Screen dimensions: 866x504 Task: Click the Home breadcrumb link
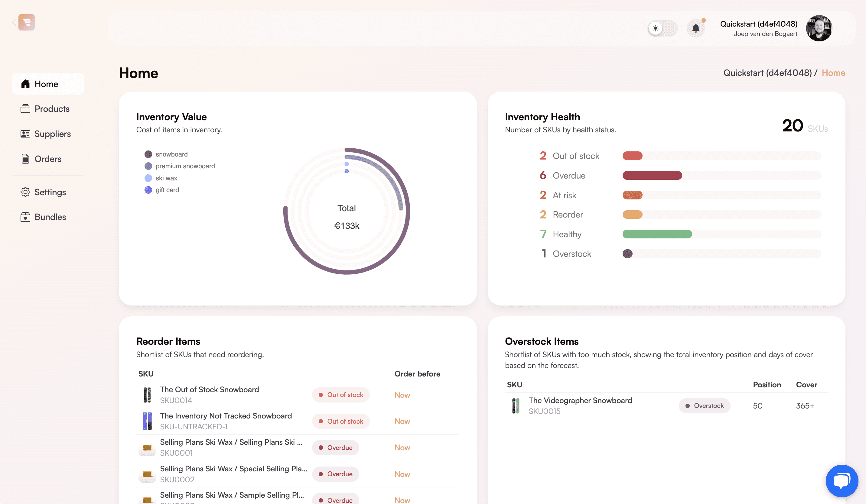[x=833, y=73]
